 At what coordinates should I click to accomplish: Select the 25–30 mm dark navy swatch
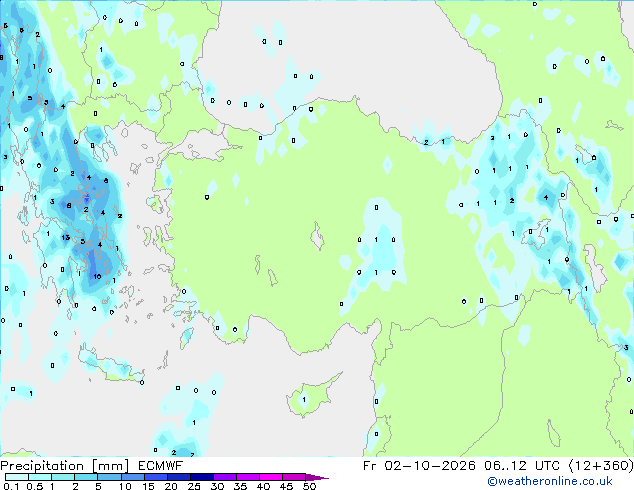202,477
